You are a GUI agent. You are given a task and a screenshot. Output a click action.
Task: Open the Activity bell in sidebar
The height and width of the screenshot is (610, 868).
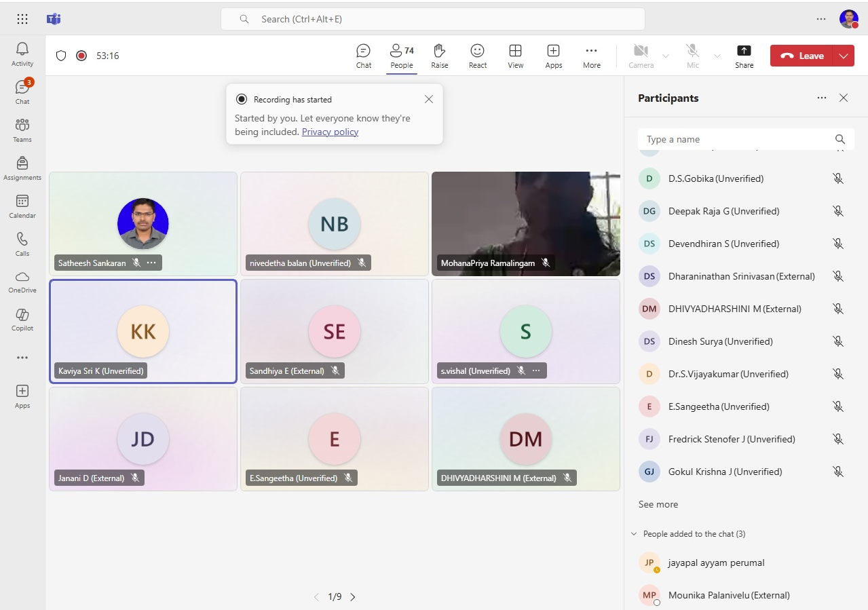click(22, 54)
